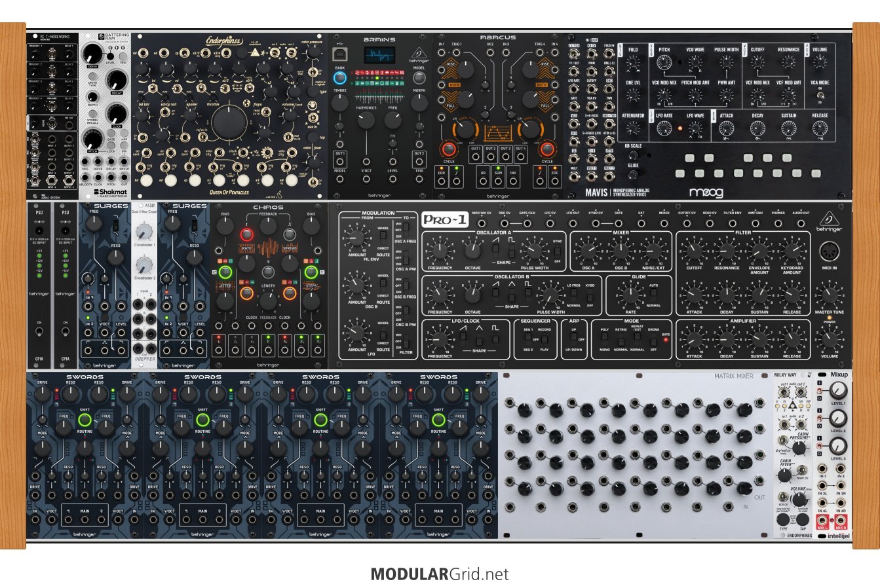
Task: Adjust the TIMBRE knob on Brains
Action: (x=340, y=103)
